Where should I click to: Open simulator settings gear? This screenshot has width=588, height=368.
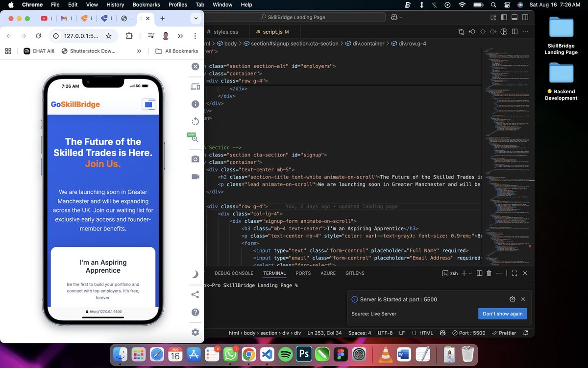point(195,332)
